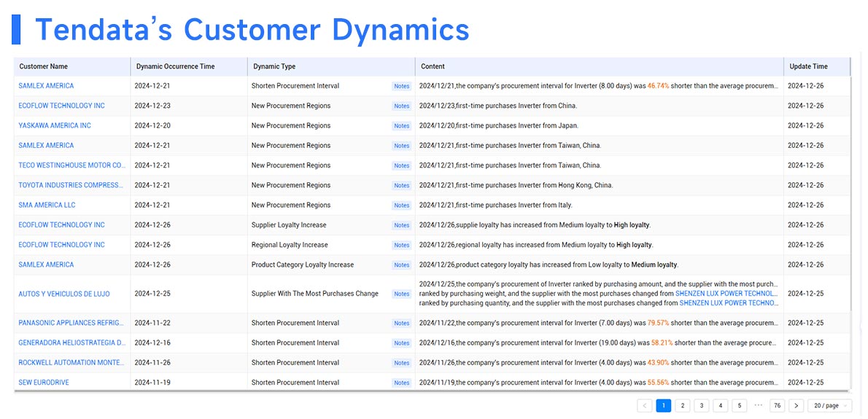Open Notes for Product Category Loyalty Increase row
This screenshot has width=868, height=419.
401,265
